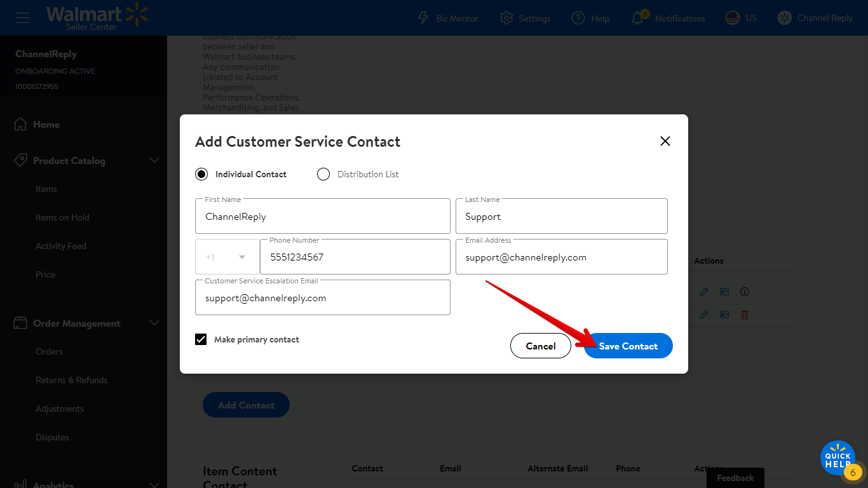Click the Alternate Email column header
Screen dimensions: 868x488
[x=558, y=468]
